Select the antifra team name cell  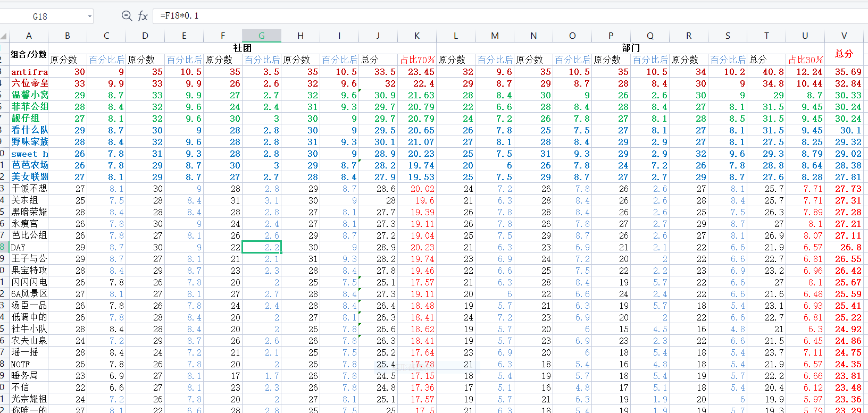click(29, 72)
